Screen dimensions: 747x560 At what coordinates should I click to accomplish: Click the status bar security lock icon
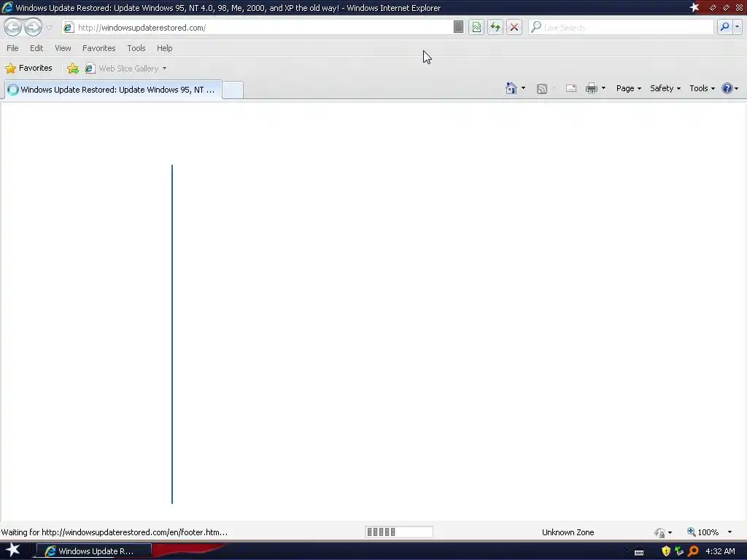click(x=659, y=532)
